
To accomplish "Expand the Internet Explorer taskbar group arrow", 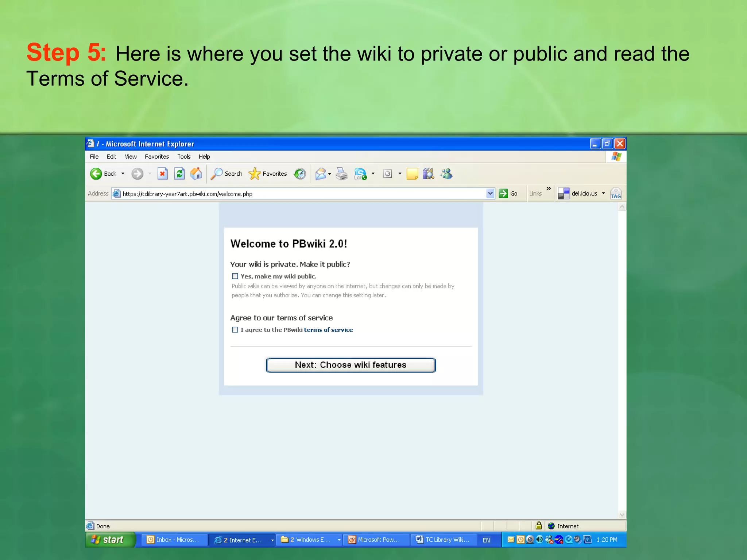I will pos(272,540).
